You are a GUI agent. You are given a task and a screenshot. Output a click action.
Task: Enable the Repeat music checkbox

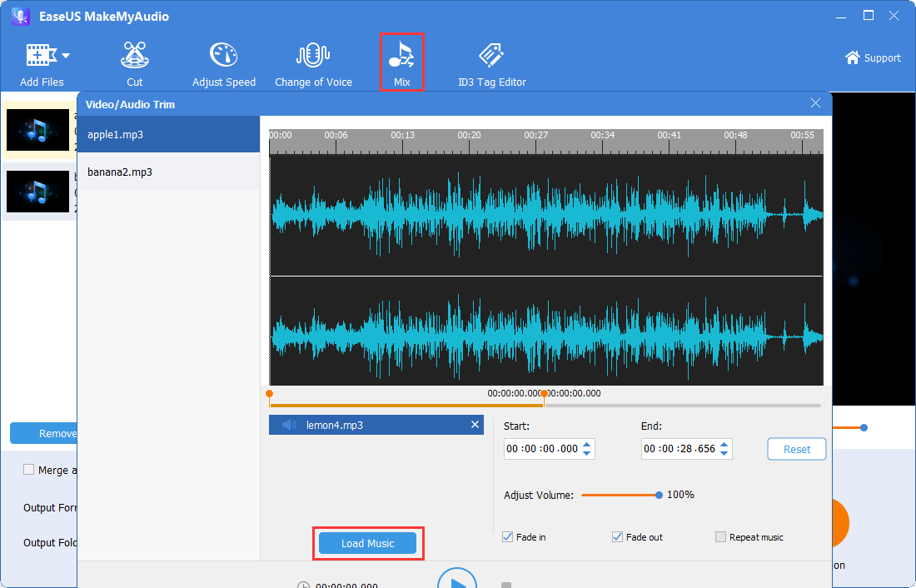pos(721,536)
